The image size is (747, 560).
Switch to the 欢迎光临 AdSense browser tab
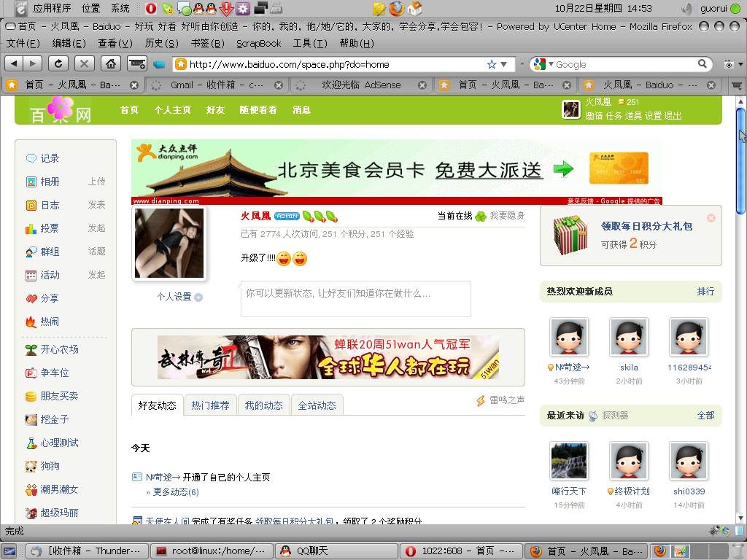tap(360, 85)
